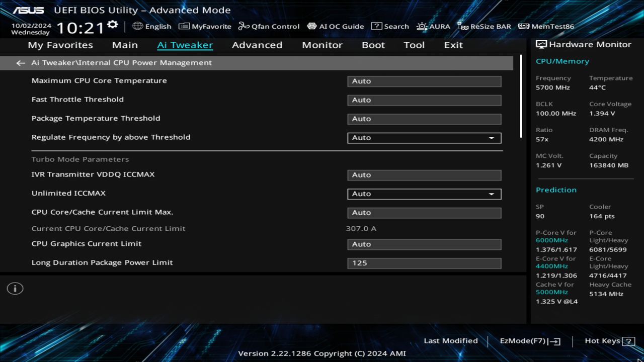Open the BIOS Search tool

[390, 26]
